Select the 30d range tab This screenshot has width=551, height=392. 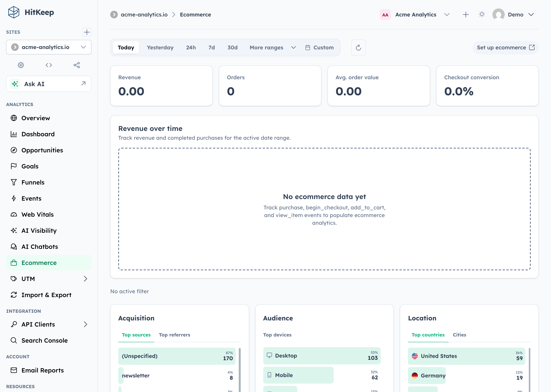pyautogui.click(x=233, y=47)
